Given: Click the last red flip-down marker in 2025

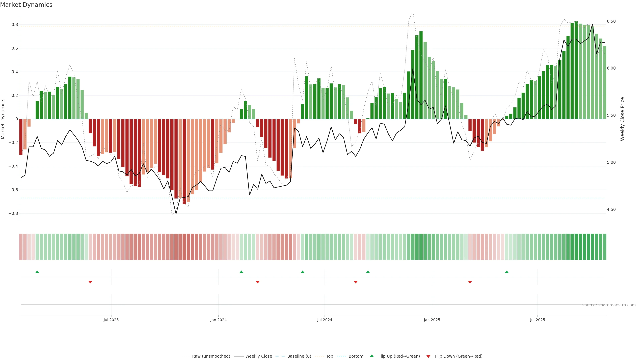Looking at the screenshot, I should click(470, 282).
